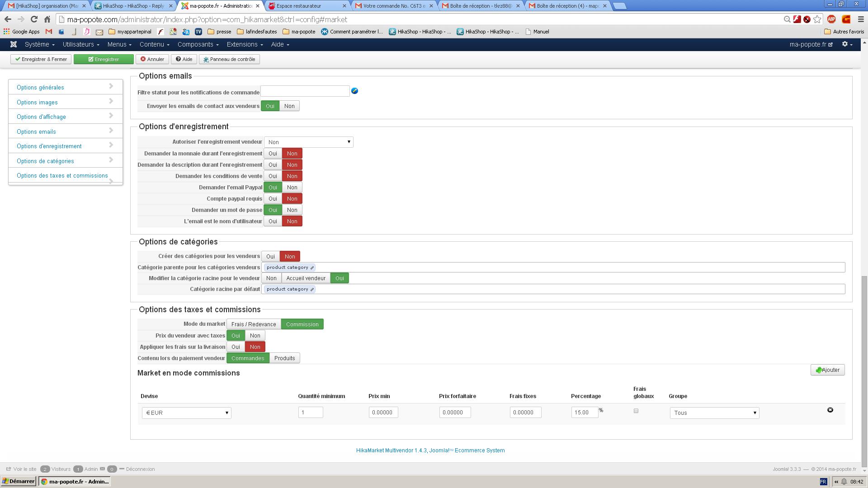This screenshot has height=488, width=868.
Task: Open Autoriser l'enregistrement vendeur dropdown
Action: click(308, 142)
